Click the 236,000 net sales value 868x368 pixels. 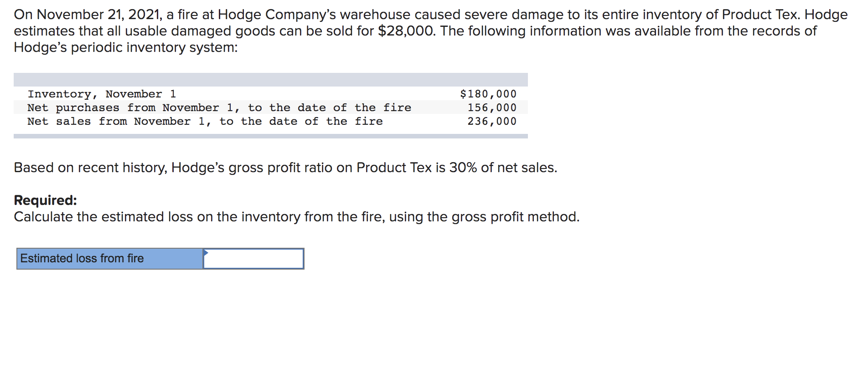tap(492, 121)
